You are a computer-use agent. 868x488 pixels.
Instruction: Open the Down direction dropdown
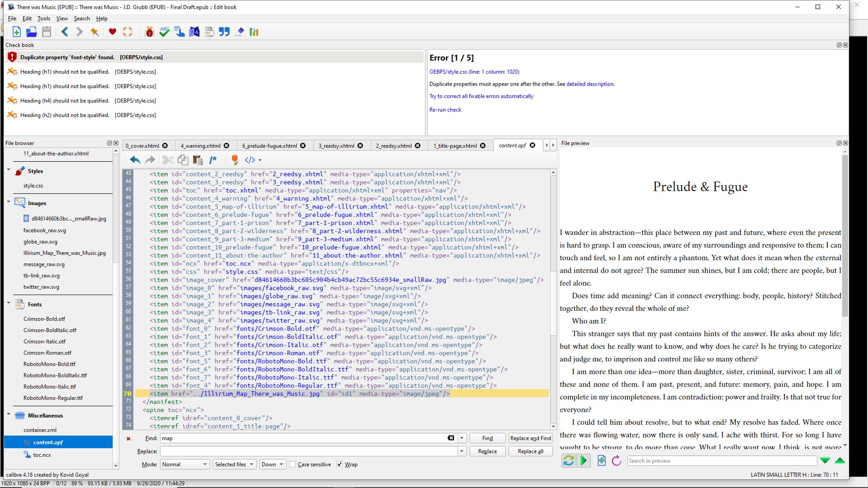pos(272,465)
